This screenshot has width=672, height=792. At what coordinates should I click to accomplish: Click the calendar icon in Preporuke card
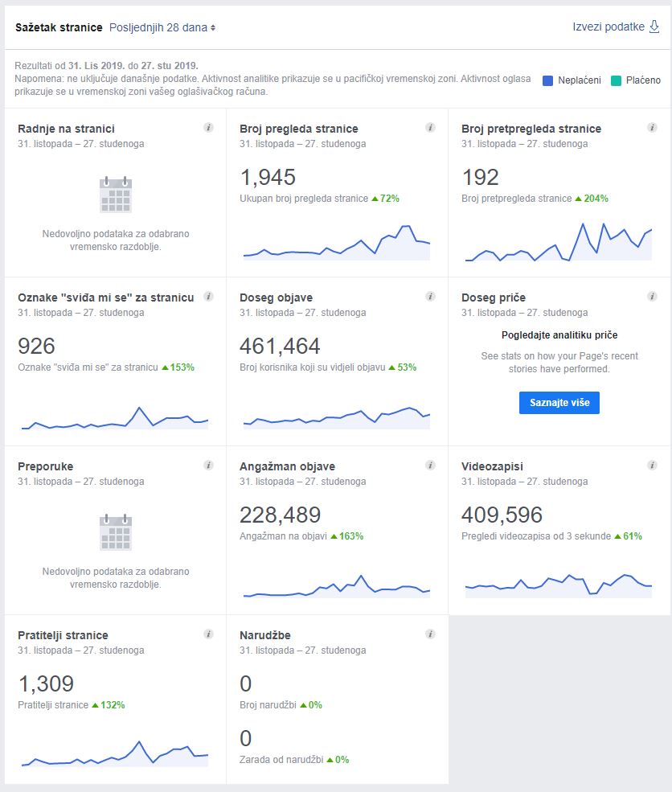click(116, 531)
